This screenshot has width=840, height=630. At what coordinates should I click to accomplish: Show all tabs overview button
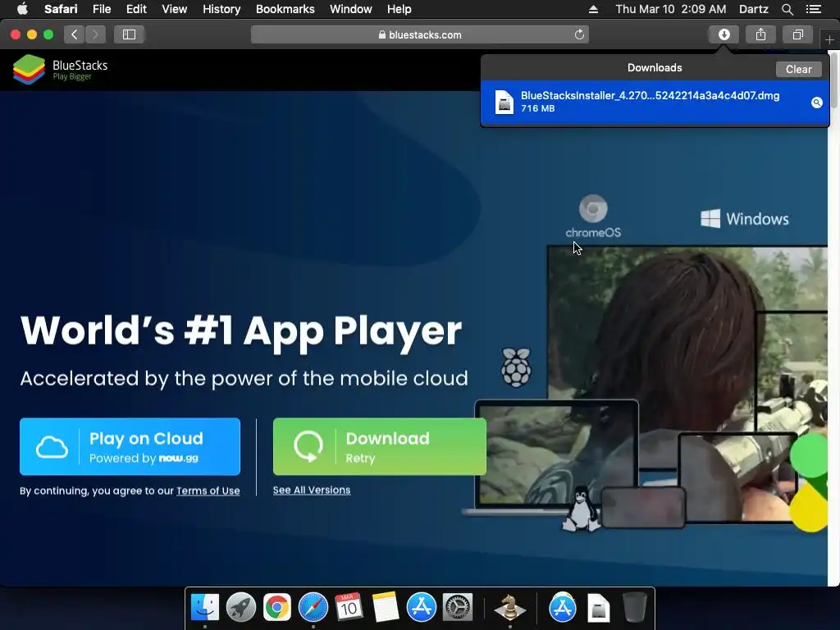point(797,34)
